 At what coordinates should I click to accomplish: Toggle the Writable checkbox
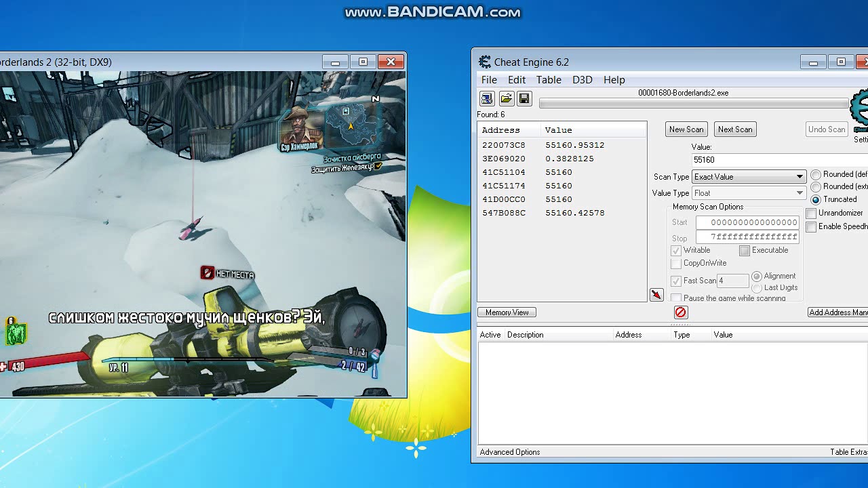click(676, 251)
